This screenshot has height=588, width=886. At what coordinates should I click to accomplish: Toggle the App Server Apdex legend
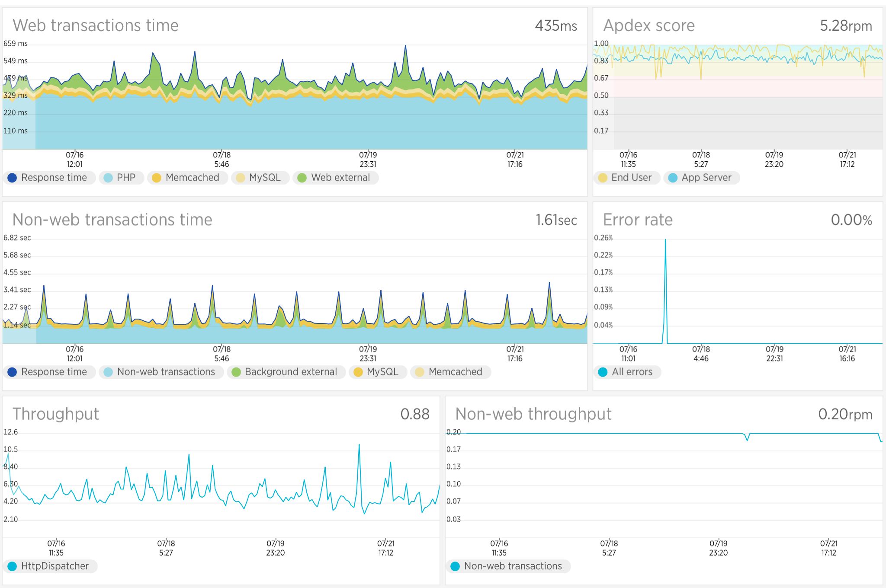(701, 178)
